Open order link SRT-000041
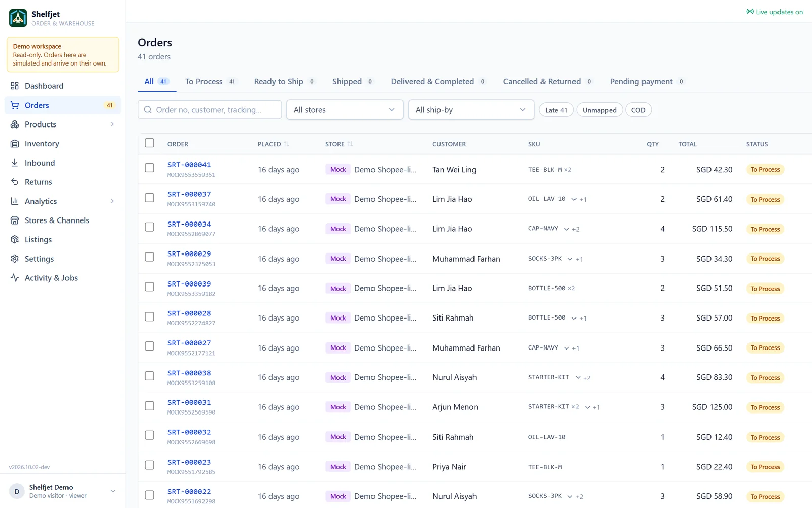 point(189,165)
